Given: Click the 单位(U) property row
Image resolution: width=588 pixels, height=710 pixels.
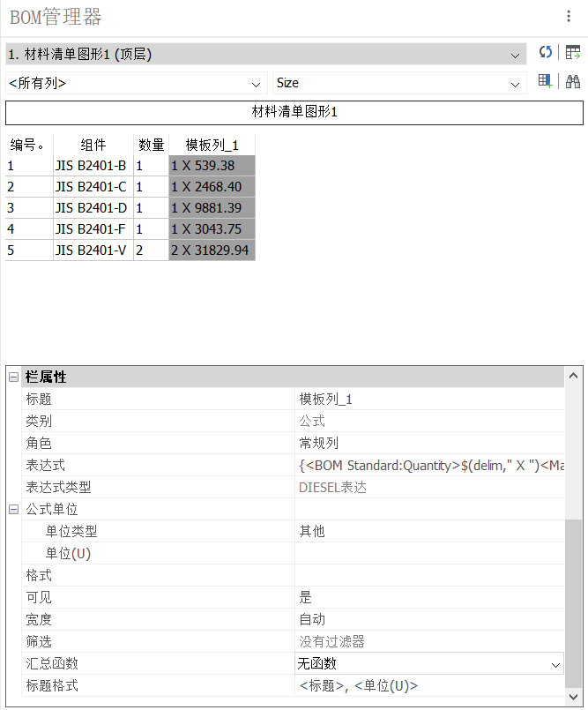Looking at the screenshot, I should (293, 553).
